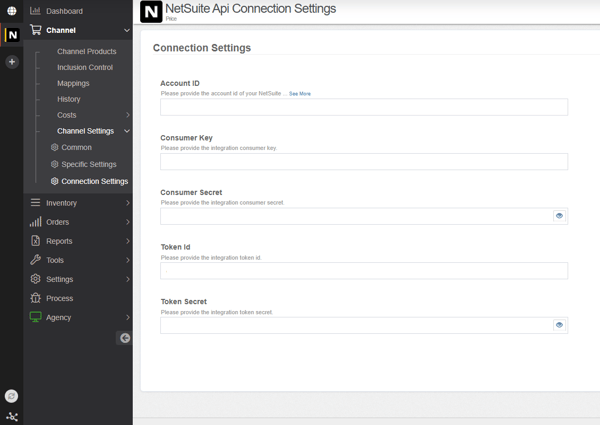600x425 pixels.
Task: Collapse the Channel Settings chevron
Action: [x=127, y=131]
